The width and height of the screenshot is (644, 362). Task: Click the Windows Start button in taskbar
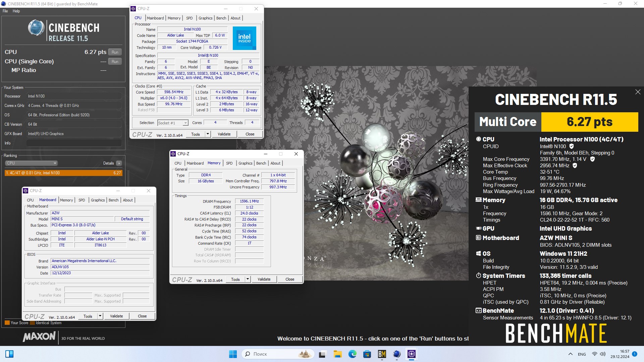pyautogui.click(x=233, y=354)
